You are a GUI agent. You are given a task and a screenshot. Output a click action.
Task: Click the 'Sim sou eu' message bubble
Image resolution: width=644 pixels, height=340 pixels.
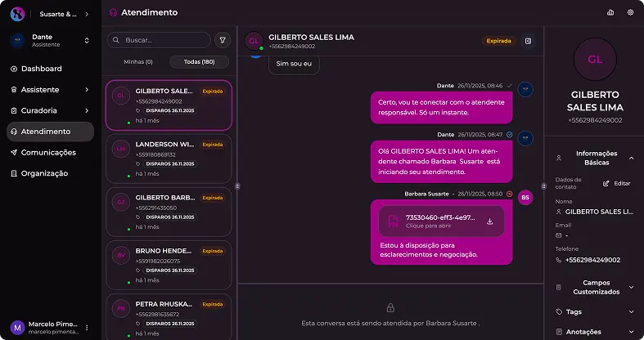(x=294, y=65)
